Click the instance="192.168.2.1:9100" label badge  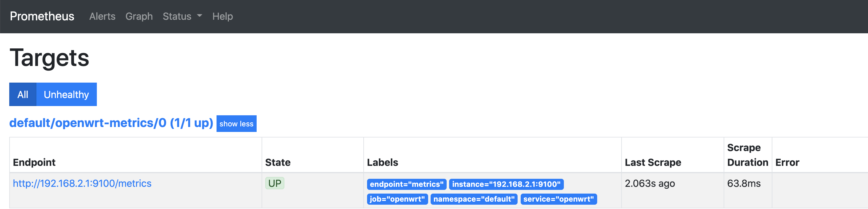click(506, 184)
